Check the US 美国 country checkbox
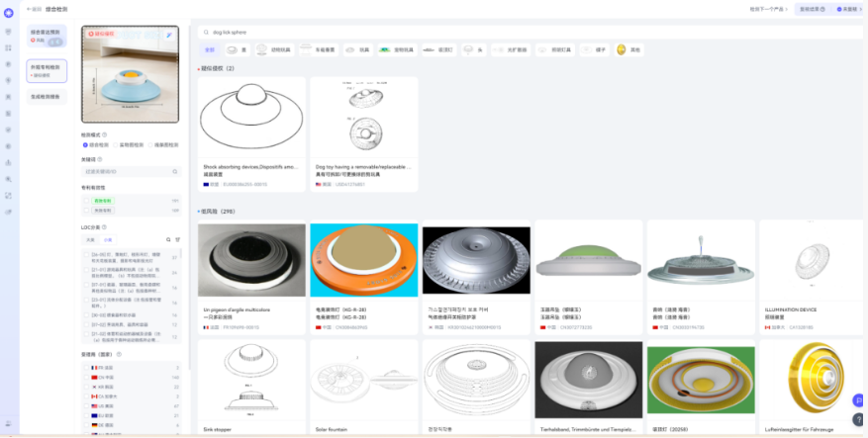This screenshot has width=868, height=438. 86,406
